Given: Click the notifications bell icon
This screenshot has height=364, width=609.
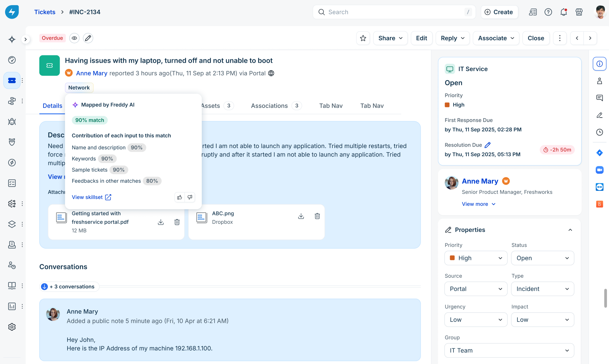Looking at the screenshot, I should pyautogui.click(x=564, y=12).
